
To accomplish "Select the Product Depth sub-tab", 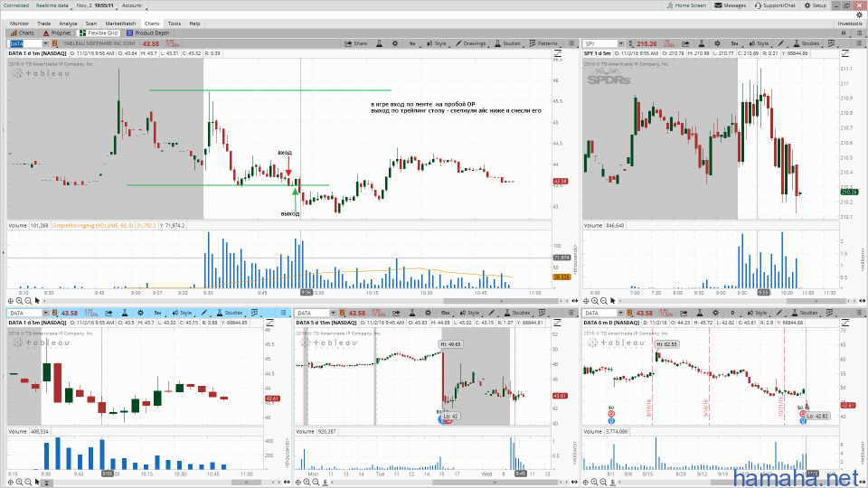I will tap(147, 33).
